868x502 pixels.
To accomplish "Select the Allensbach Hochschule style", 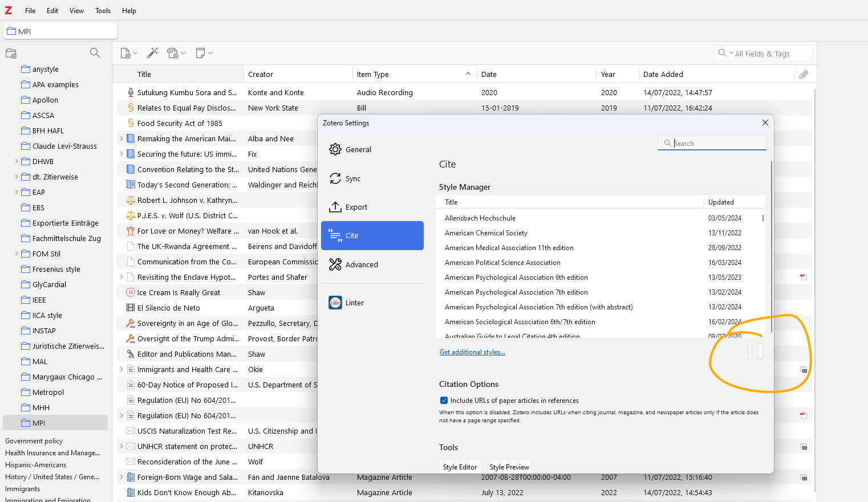I will [599, 218].
